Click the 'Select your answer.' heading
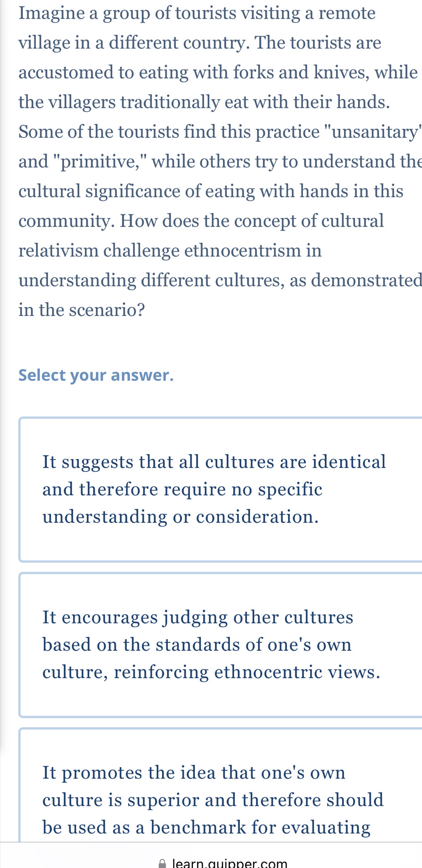Image resolution: width=422 pixels, height=868 pixels. (96, 375)
